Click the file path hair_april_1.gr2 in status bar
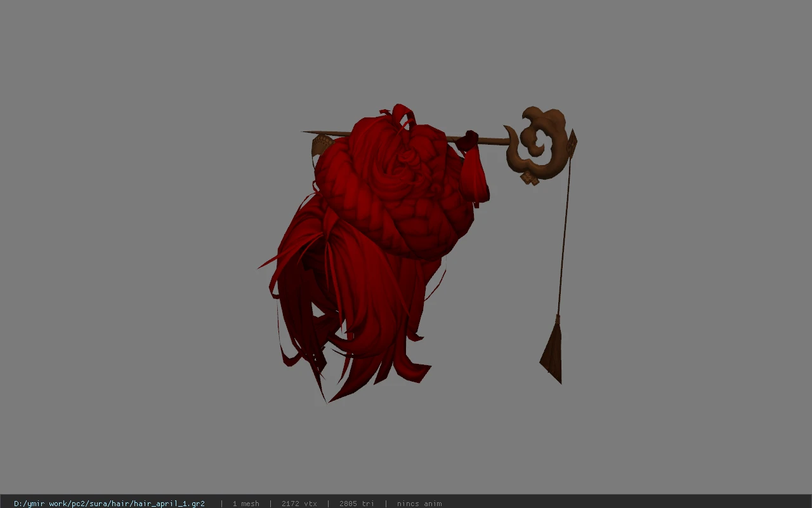 click(x=109, y=504)
